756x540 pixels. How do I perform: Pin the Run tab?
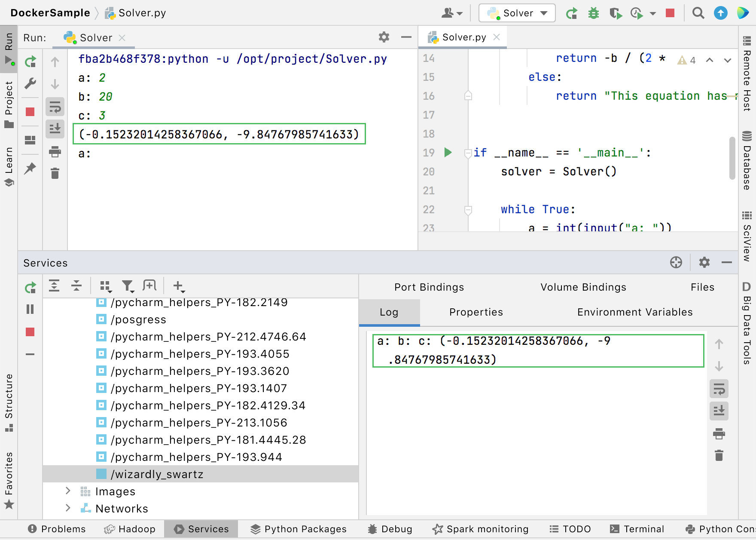[x=30, y=169]
